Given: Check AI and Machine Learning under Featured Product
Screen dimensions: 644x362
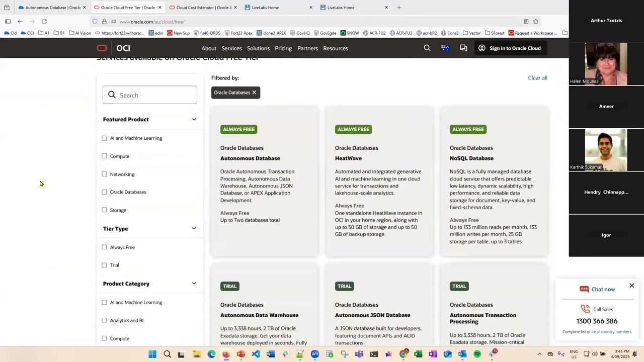Looking at the screenshot, I should 104,138.
